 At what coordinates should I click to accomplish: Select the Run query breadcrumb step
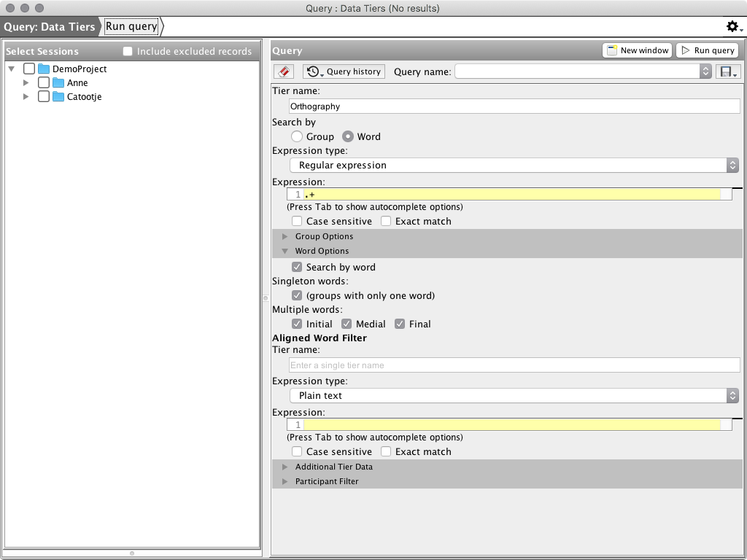[131, 27]
